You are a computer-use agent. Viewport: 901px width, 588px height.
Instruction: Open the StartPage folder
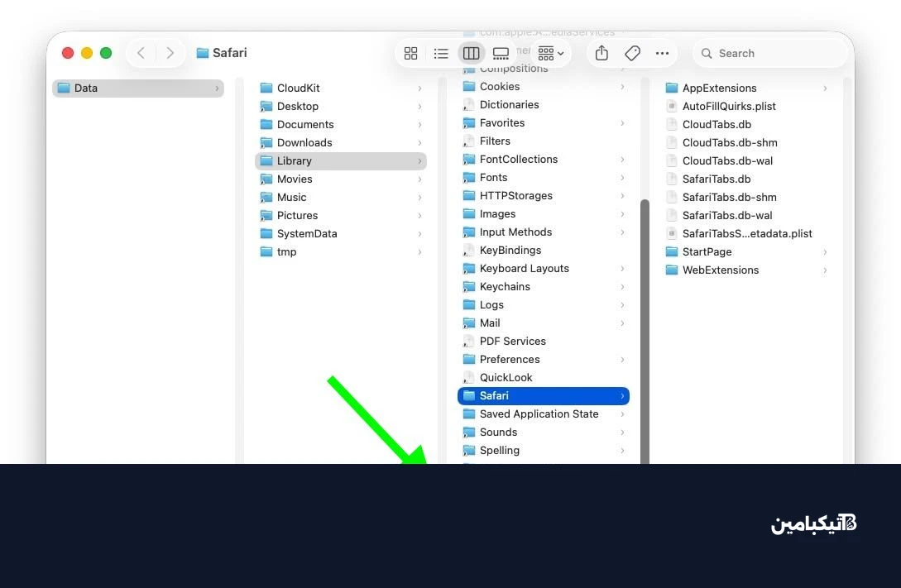pos(707,252)
